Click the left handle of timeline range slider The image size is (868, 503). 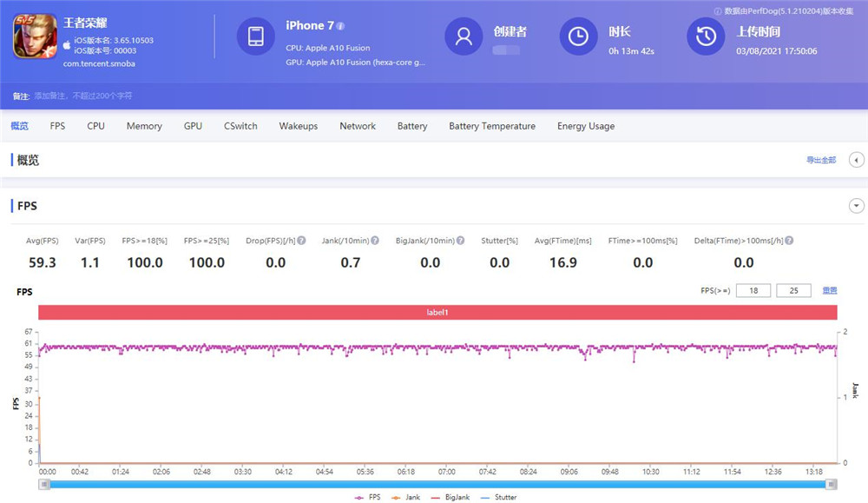pyautogui.click(x=42, y=484)
